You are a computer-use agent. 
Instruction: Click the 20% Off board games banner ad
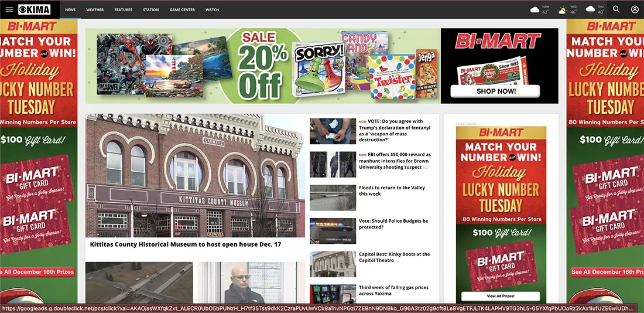(x=262, y=66)
